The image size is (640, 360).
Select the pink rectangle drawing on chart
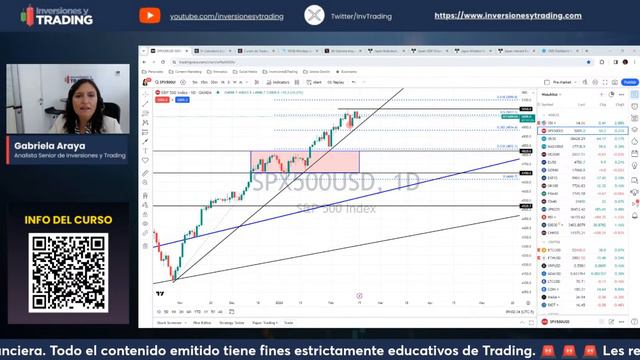click(305, 162)
